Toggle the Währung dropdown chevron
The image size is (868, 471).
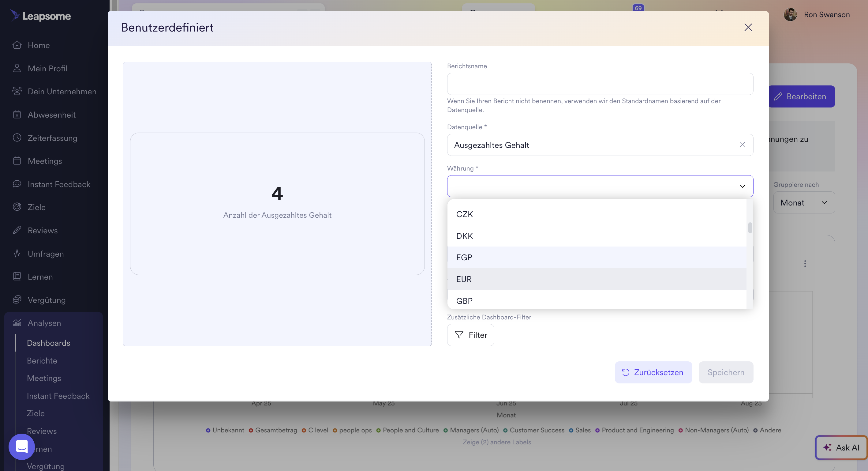click(x=742, y=186)
